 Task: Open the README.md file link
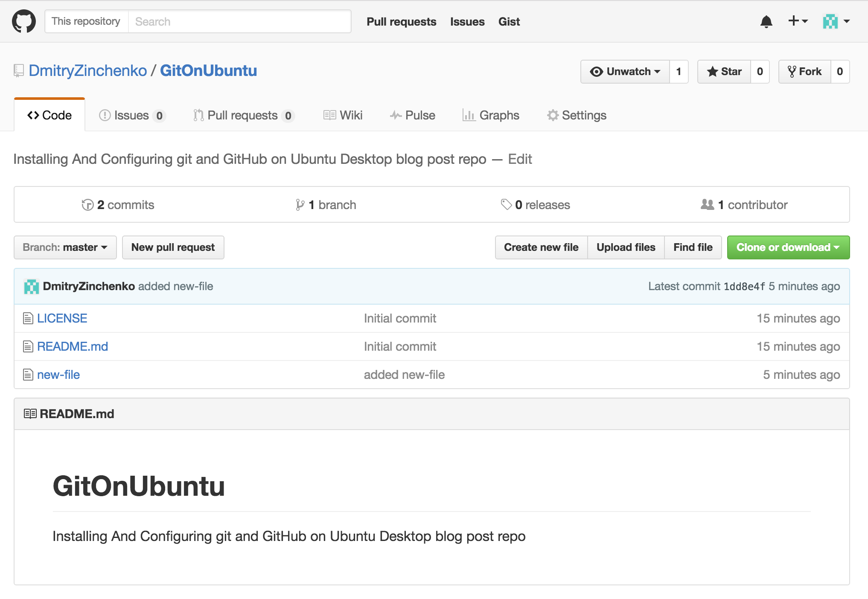[73, 346]
